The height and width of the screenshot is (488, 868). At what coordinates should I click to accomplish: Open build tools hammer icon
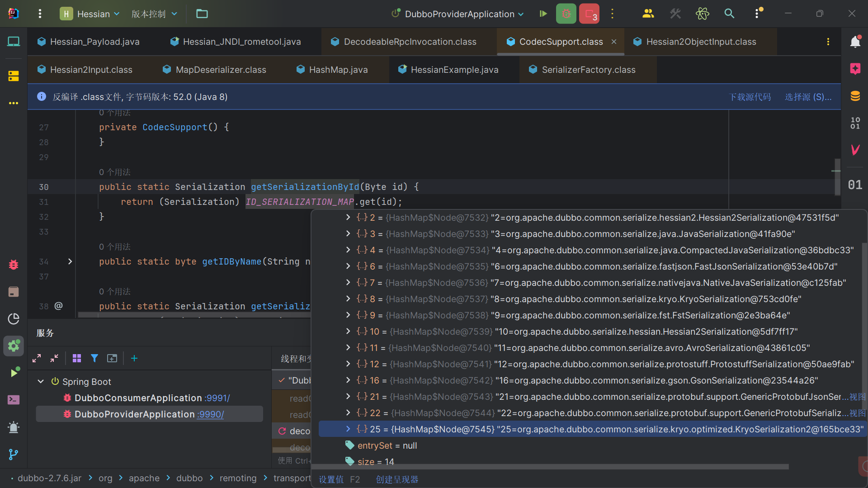[675, 14]
